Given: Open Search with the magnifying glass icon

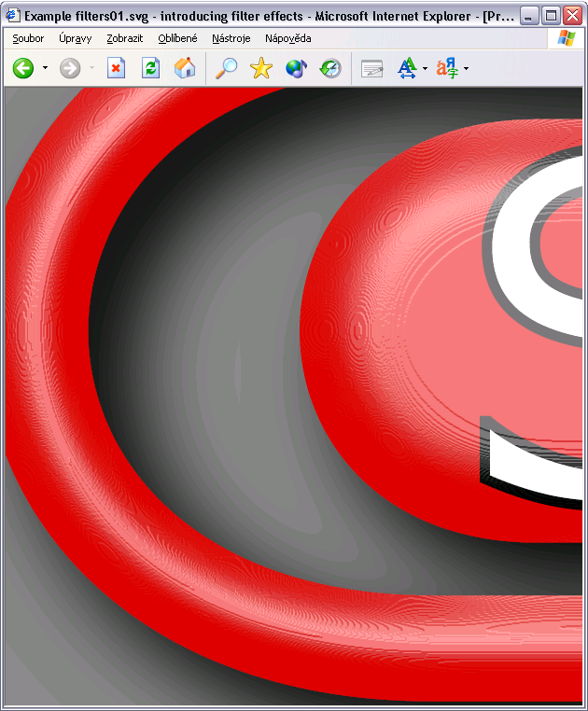Looking at the screenshot, I should pos(226,68).
